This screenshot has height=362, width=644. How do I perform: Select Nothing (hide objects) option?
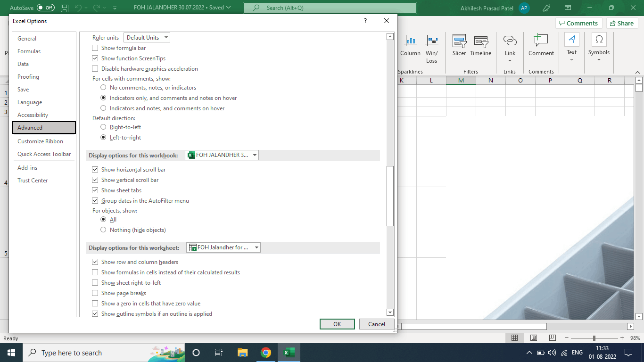point(104,230)
